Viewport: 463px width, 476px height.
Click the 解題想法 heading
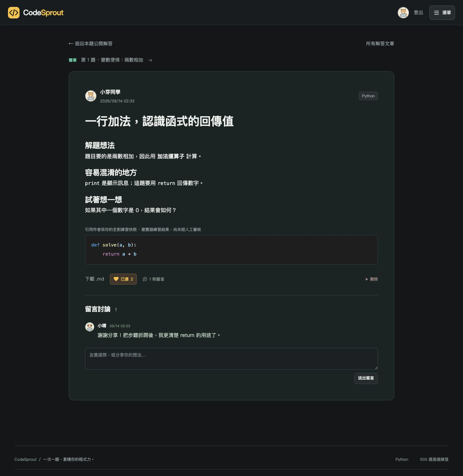point(100,146)
